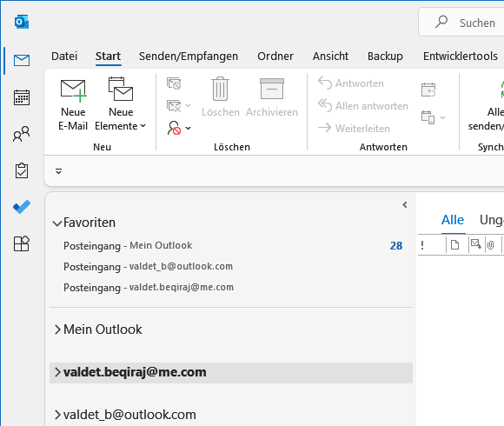The height and width of the screenshot is (426, 504).
Task: Open the Senden/Empfangen tab
Action: pos(189,57)
